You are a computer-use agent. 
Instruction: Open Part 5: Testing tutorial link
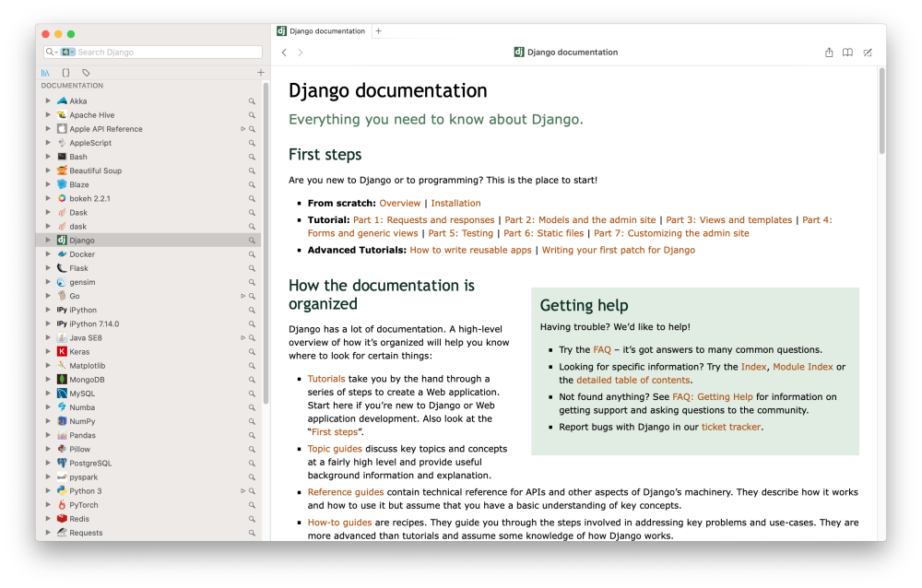460,233
